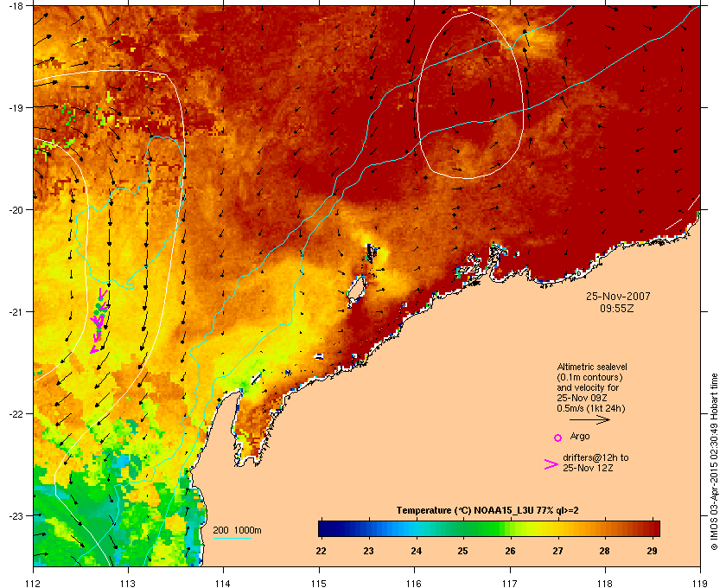Click the latitude axis label -21
Screen dimensions: 726x588
(x=16, y=311)
